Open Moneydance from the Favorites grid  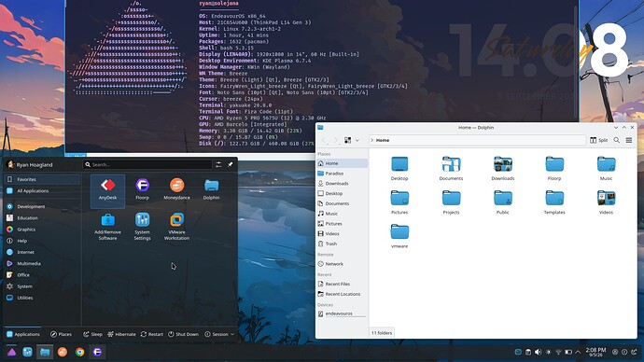[x=176, y=190]
